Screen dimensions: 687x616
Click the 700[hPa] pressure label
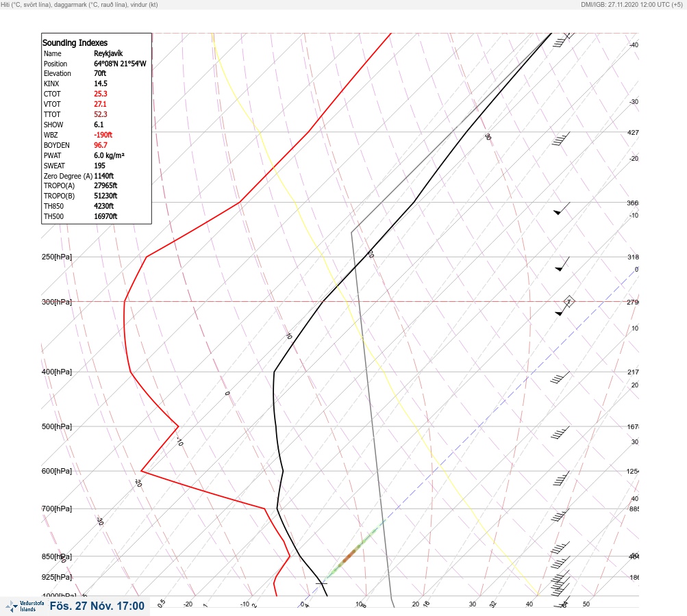pos(57,509)
